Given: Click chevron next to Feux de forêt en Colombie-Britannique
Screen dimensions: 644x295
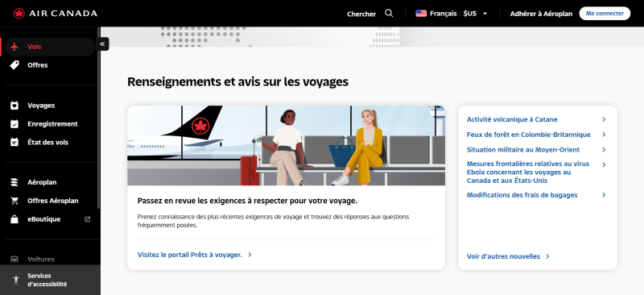Looking at the screenshot, I should coord(604,135).
